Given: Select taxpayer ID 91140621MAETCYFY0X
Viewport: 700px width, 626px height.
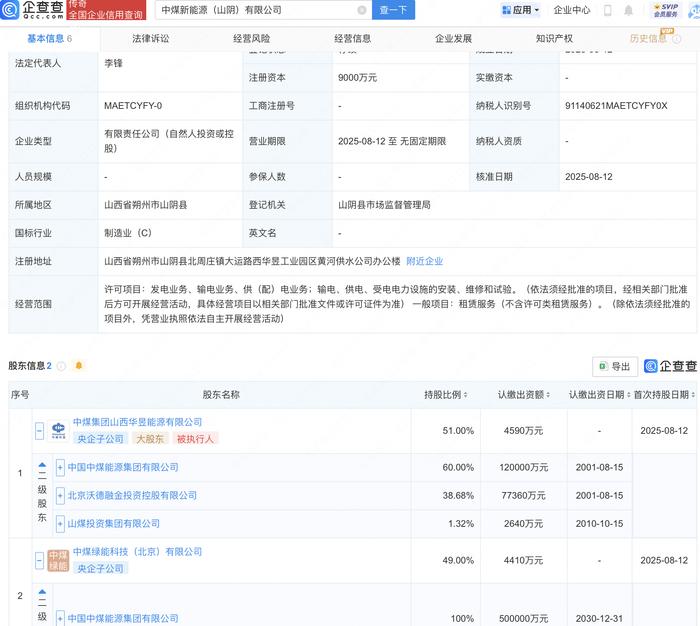Looking at the screenshot, I should (x=617, y=106).
